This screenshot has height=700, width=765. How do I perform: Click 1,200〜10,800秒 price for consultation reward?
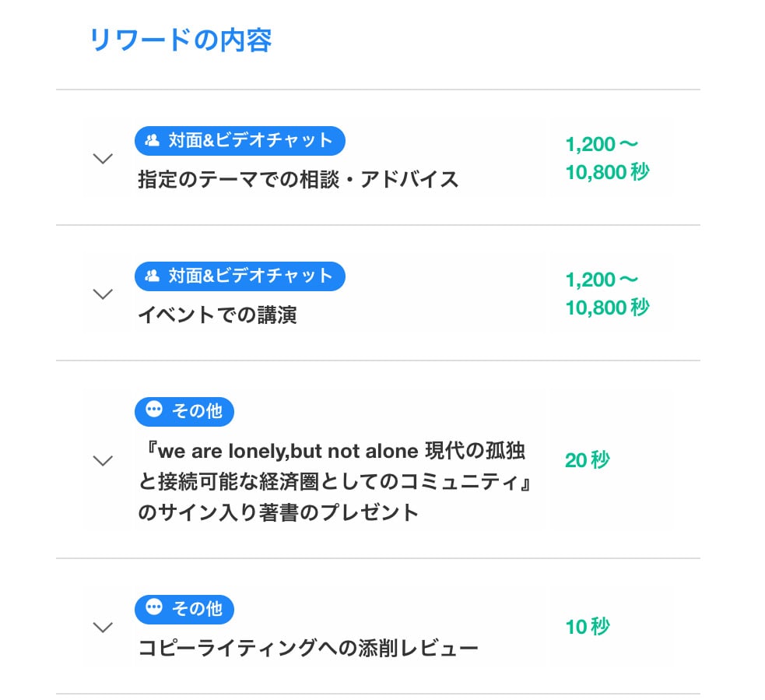coord(608,158)
